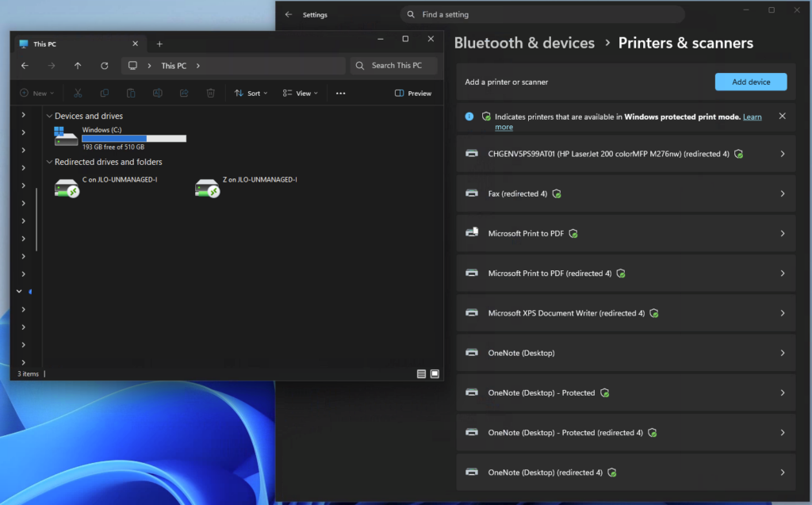This screenshot has height=505, width=812.
Task: Open Microsoft Print to PDF printer
Action: [626, 234]
